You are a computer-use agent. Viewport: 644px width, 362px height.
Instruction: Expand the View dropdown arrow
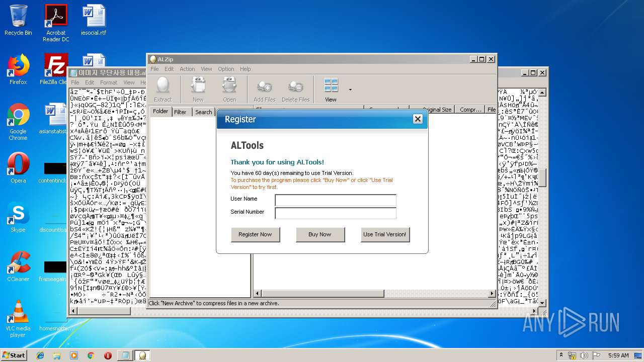click(350, 90)
